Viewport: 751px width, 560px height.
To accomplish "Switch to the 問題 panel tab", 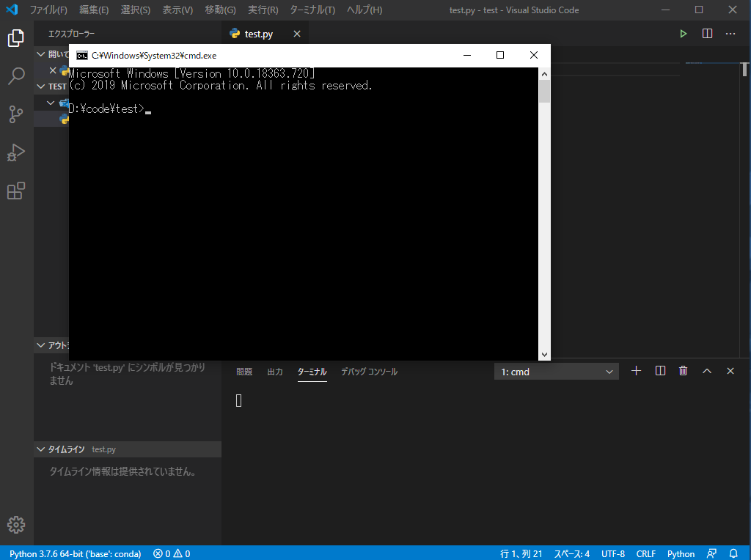I will tap(244, 372).
